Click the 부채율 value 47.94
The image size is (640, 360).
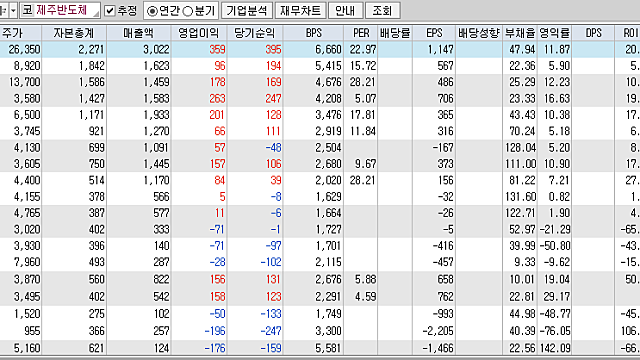tap(522, 50)
